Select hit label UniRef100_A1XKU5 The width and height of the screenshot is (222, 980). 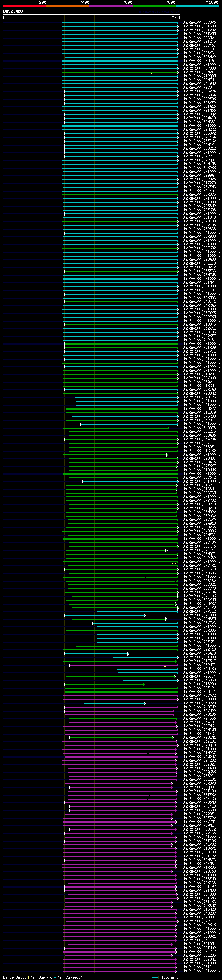pyautogui.click(x=199, y=867)
